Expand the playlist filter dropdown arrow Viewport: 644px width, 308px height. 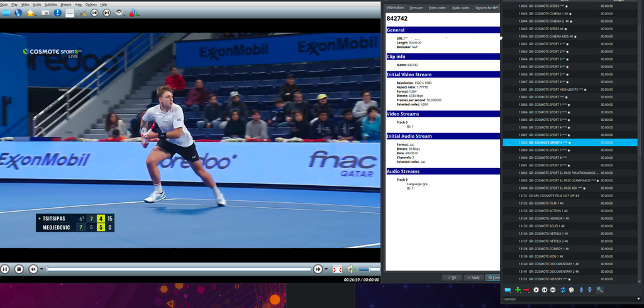tap(639, 299)
